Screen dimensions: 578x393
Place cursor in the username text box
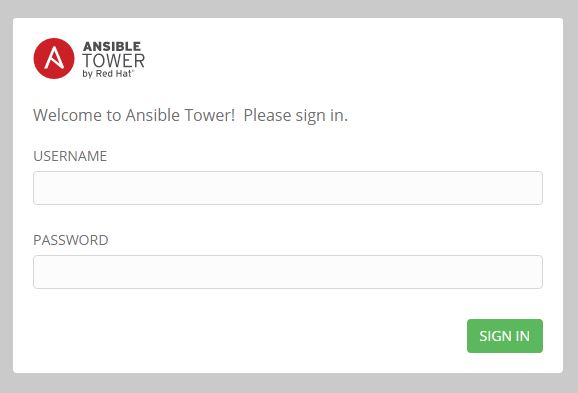click(x=288, y=188)
